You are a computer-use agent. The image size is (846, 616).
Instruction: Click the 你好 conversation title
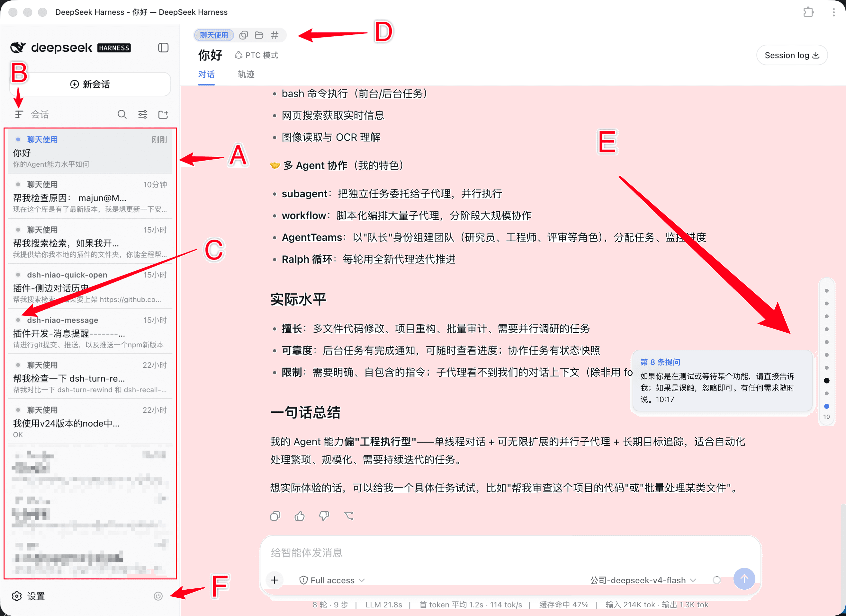pos(210,55)
